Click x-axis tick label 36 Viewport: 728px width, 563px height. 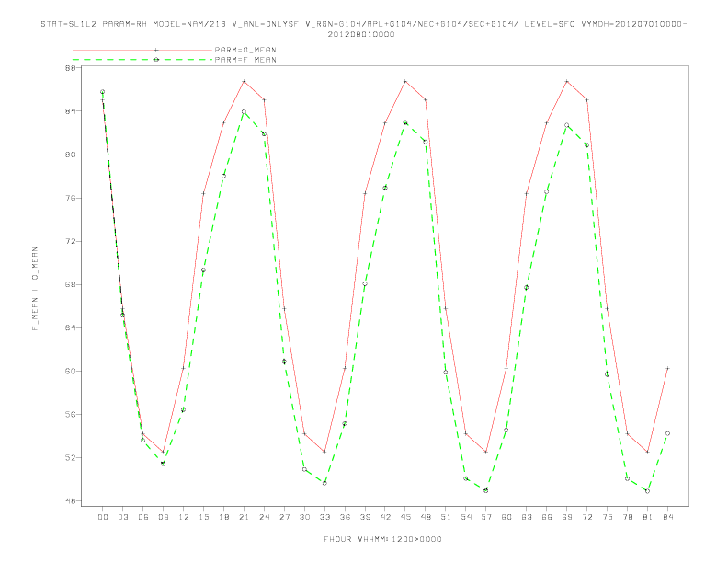pyautogui.click(x=345, y=517)
